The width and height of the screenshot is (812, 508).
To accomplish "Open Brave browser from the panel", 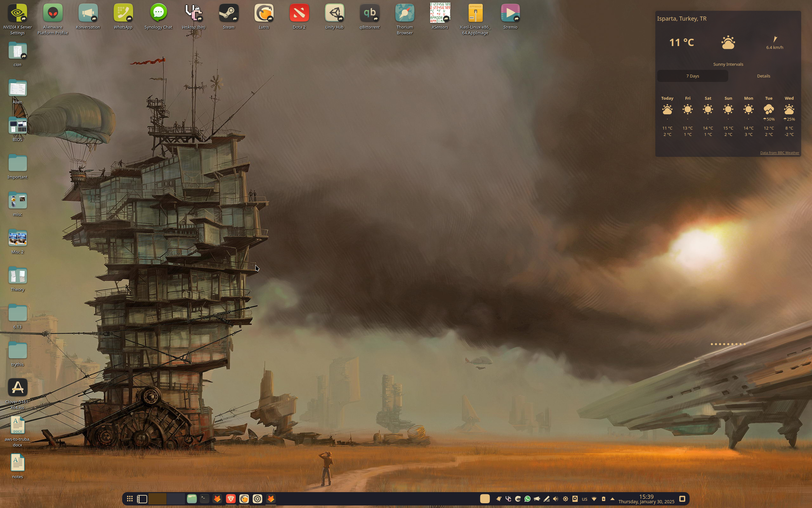I will [x=231, y=499].
